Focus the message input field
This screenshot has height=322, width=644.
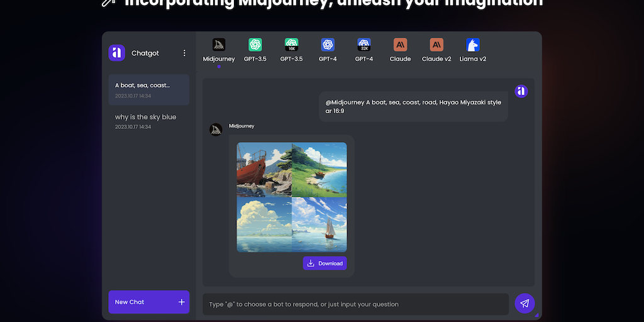click(355, 304)
